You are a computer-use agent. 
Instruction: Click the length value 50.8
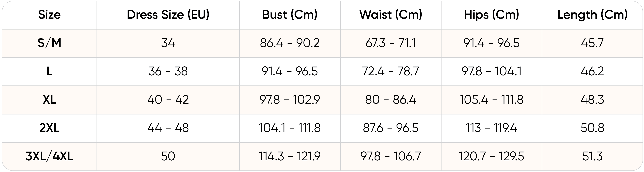pos(593,128)
